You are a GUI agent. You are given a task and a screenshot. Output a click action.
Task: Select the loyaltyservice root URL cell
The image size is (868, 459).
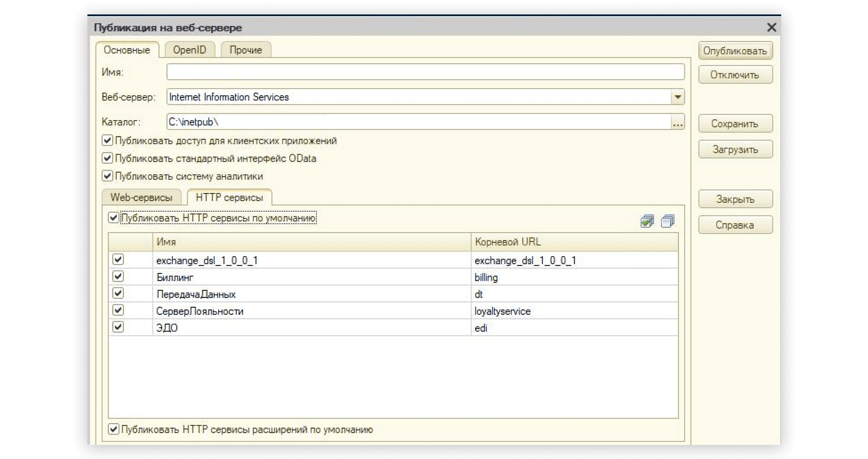[575, 311]
